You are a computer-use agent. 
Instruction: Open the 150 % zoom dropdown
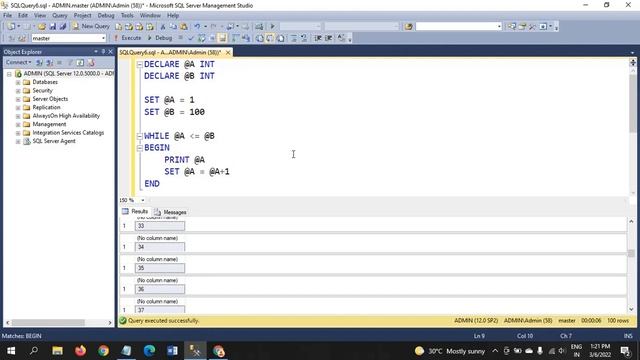pyautogui.click(x=142, y=200)
